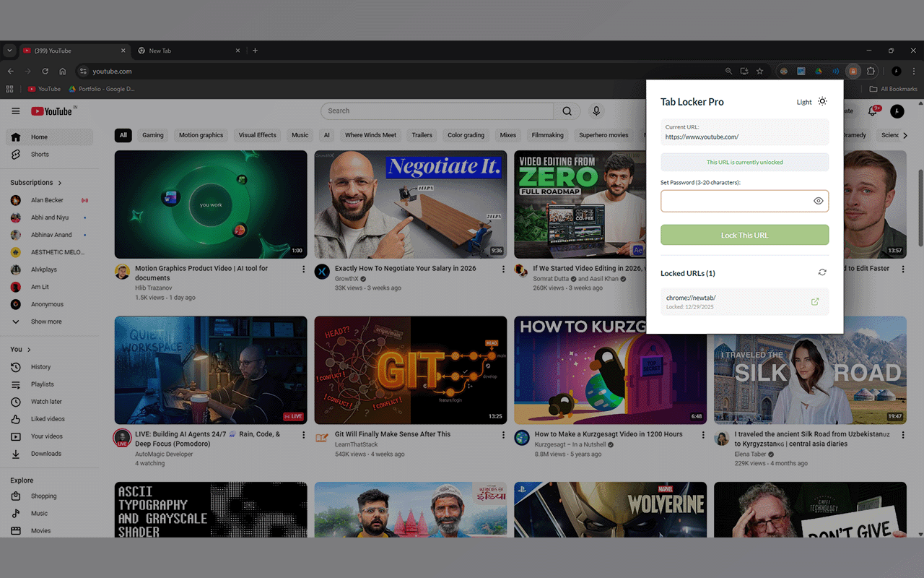Open the Chrome apps grid in bookmarks bar

[x=9, y=89]
